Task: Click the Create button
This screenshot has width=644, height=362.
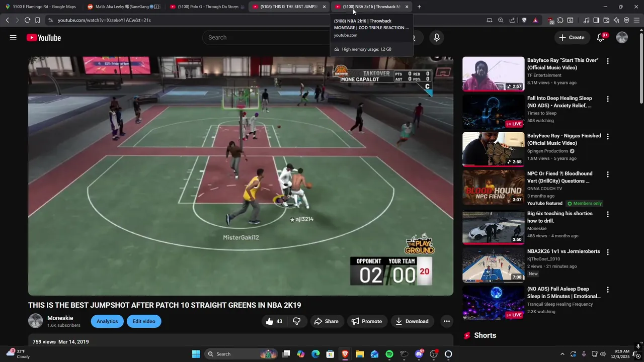Action: point(572,38)
